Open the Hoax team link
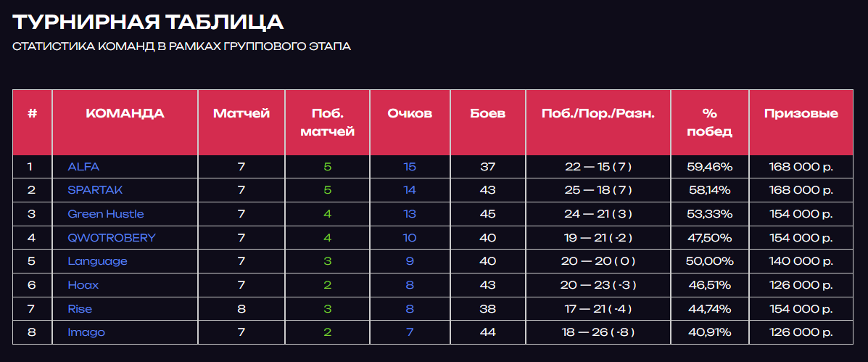The width and height of the screenshot is (868, 362). pyautogui.click(x=83, y=285)
